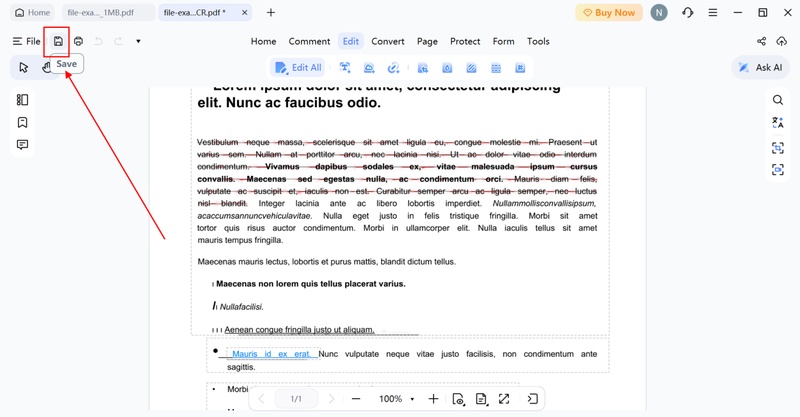800x417 pixels.
Task: Click the OCR area capture icon
Action: coord(778,148)
